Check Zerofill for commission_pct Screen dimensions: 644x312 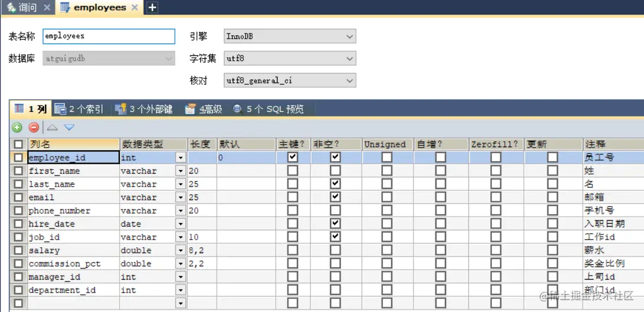pos(496,263)
